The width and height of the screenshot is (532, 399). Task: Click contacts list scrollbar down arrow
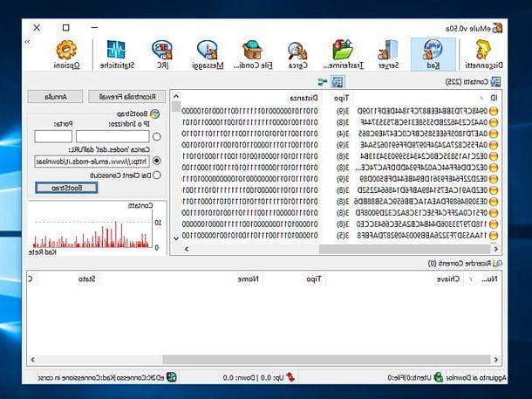click(x=176, y=238)
